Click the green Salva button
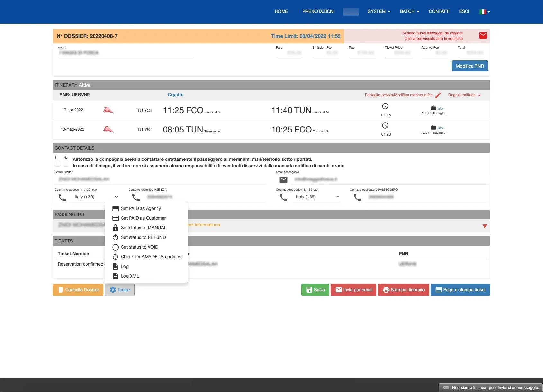The width and height of the screenshot is (543, 392). pos(315,290)
